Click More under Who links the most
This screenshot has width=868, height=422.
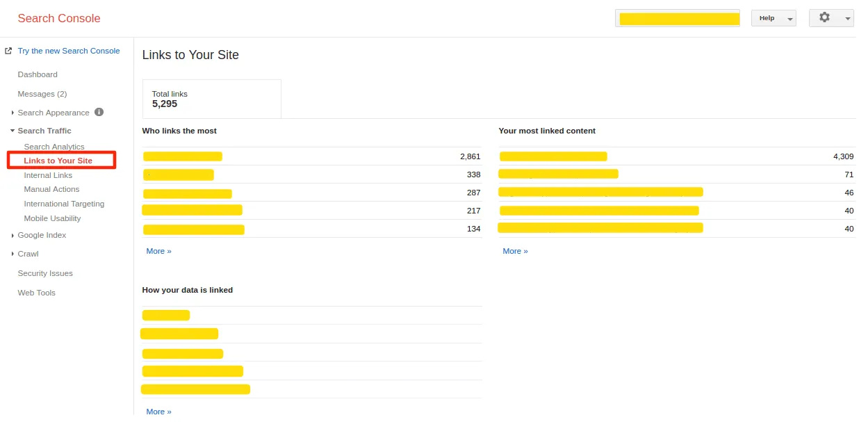click(158, 251)
